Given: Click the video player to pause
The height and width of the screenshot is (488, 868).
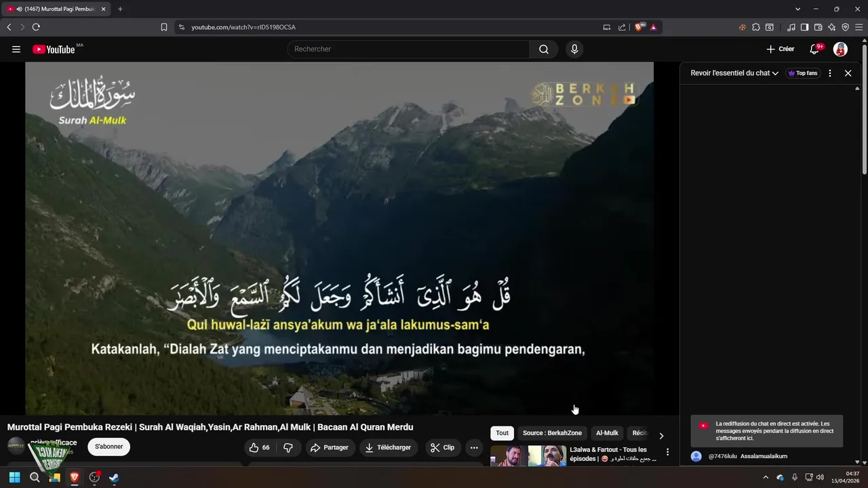Looking at the screenshot, I should [x=339, y=238].
